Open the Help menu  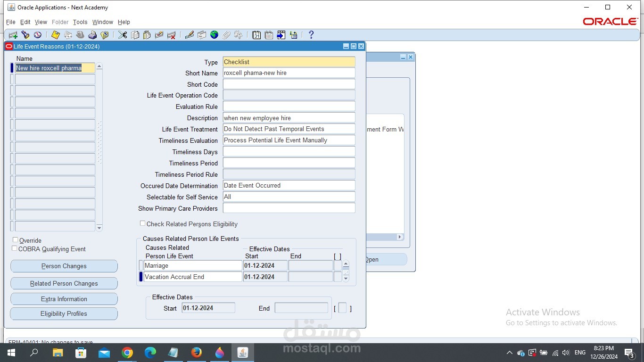point(124,22)
